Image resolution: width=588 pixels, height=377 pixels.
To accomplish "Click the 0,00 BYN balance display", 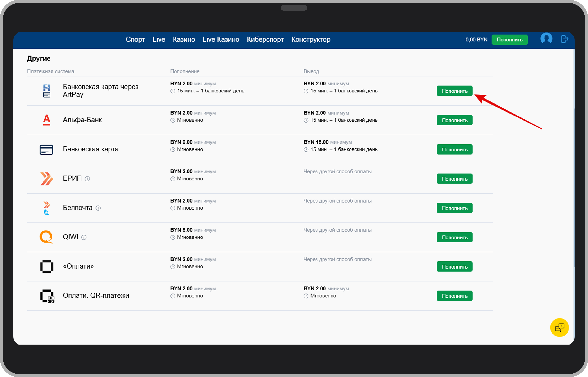I will click(x=476, y=40).
